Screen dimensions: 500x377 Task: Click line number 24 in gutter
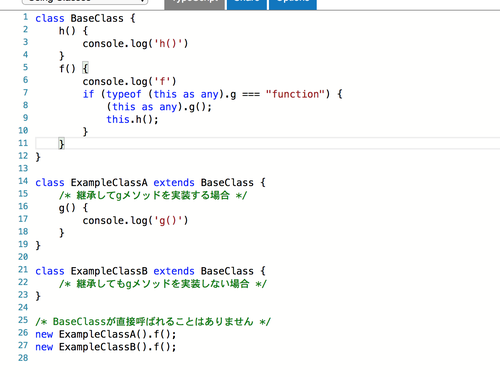click(x=23, y=307)
